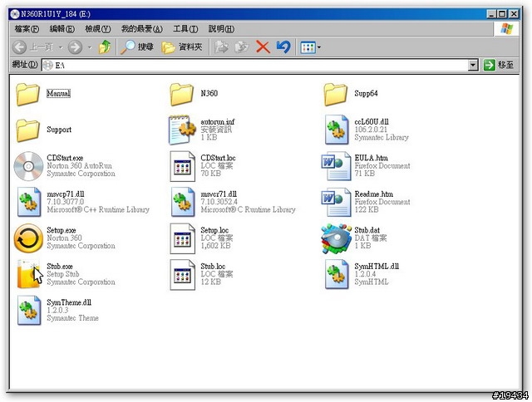
Task: Open the Help (說明) menu
Action: (x=221, y=29)
